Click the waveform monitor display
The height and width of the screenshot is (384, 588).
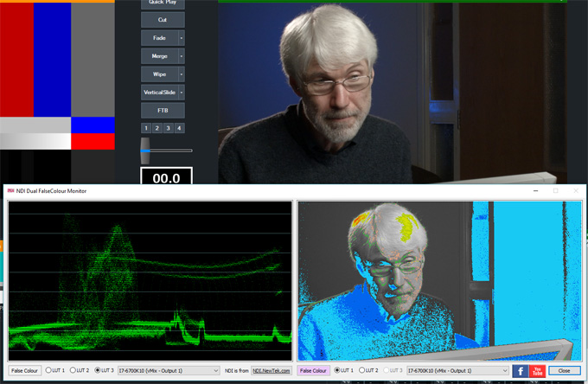point(150,281)
